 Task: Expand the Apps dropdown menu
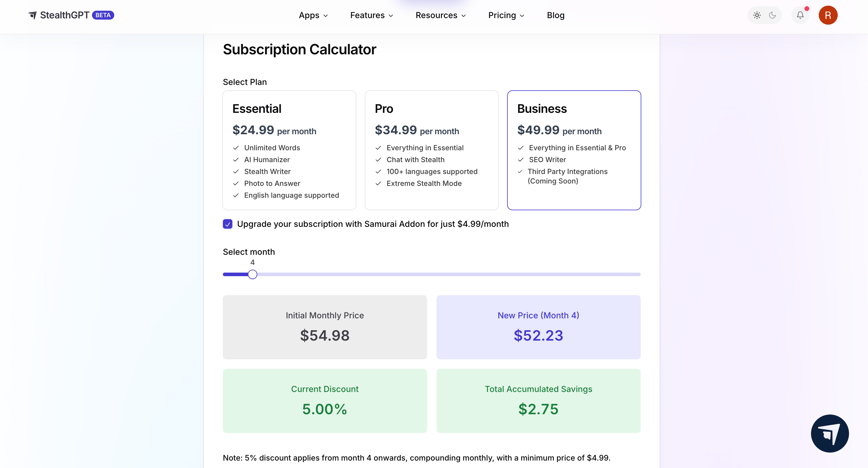click(x=313, y=15)
